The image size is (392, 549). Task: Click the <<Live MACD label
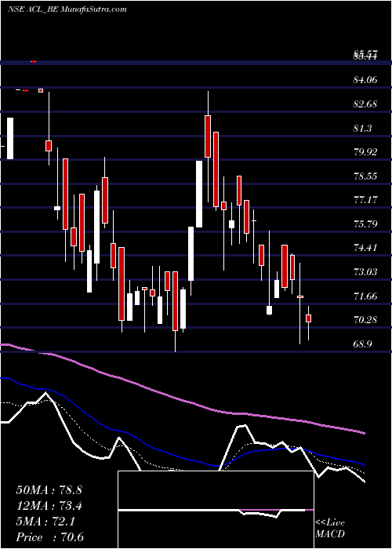[330, 529]
